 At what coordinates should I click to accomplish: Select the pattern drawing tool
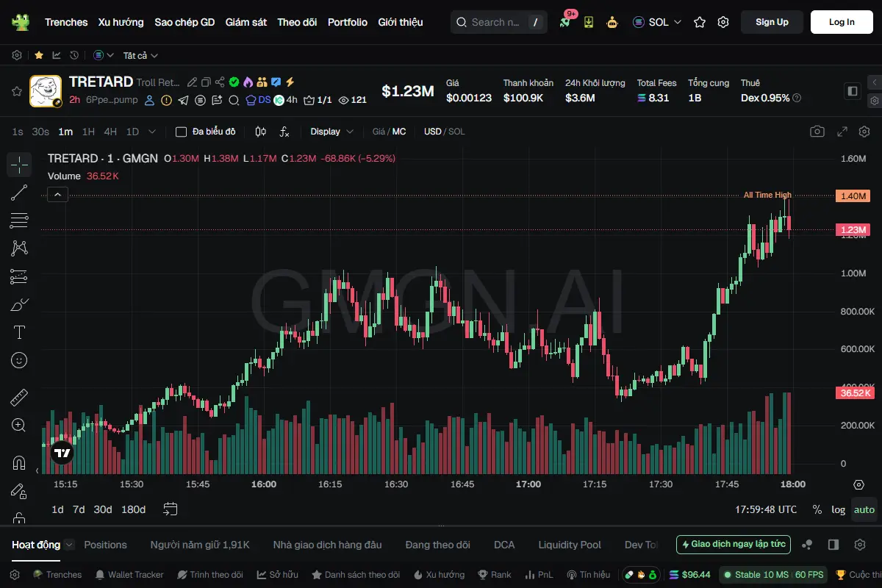pyautogui.click(x=19, y=248)
